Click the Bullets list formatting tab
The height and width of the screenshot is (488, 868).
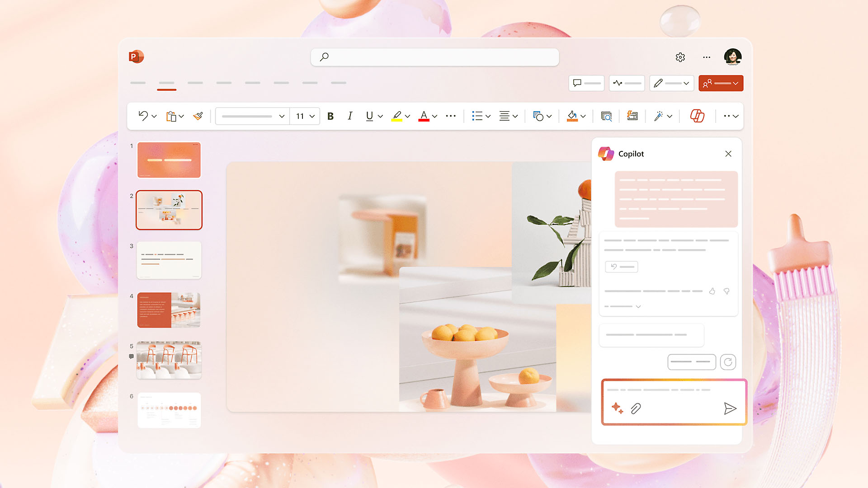pos(477,116)
